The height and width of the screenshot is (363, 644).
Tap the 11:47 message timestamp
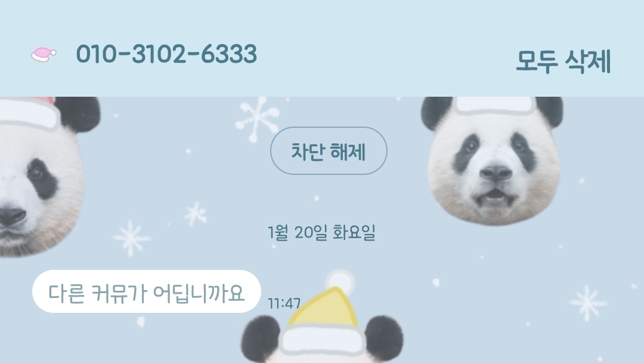tap(284, 304)
